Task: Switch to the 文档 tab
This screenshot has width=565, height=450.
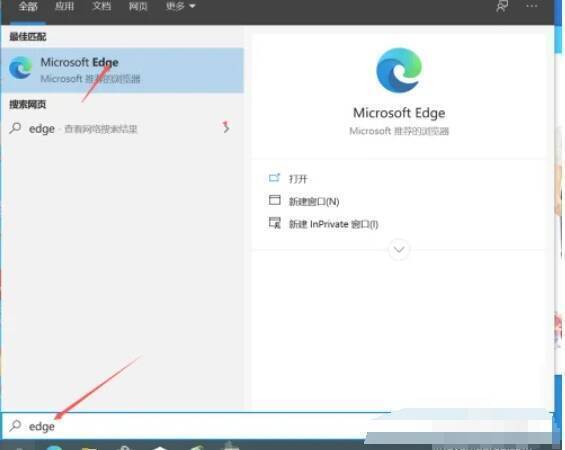Action: 101,6
